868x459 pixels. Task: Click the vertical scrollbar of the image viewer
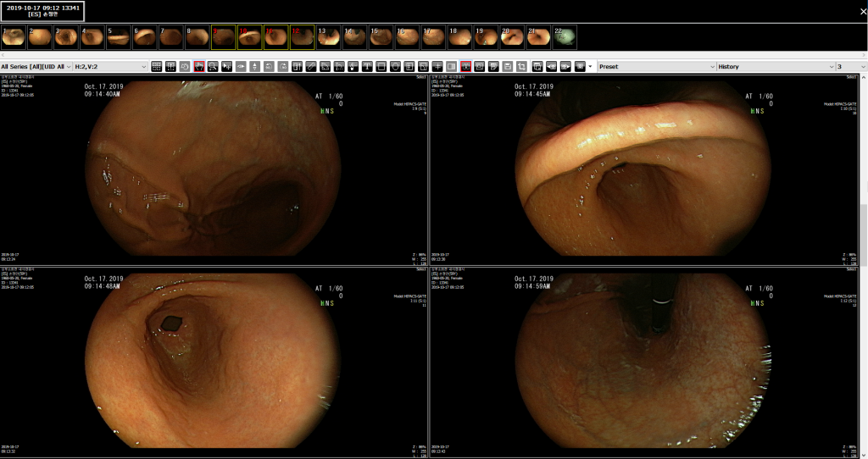coord(864,265)
